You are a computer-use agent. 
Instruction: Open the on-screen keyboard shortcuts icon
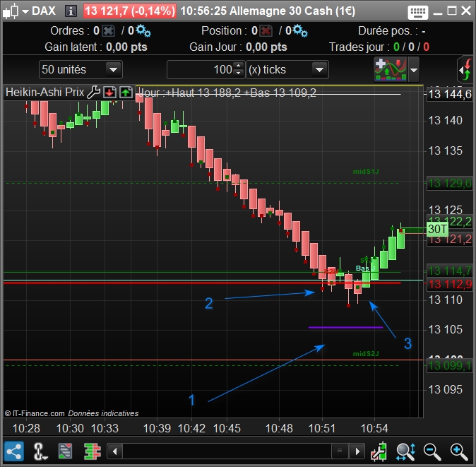[418, 12]
